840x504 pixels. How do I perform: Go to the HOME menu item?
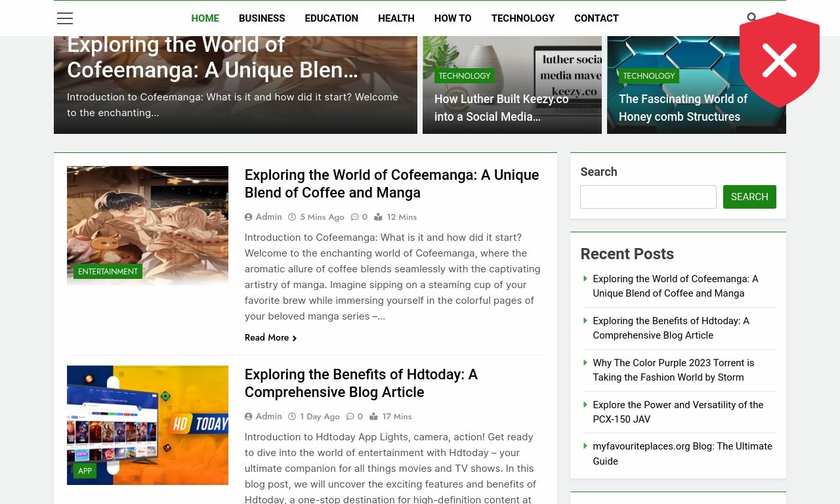(x=205, y=18)
